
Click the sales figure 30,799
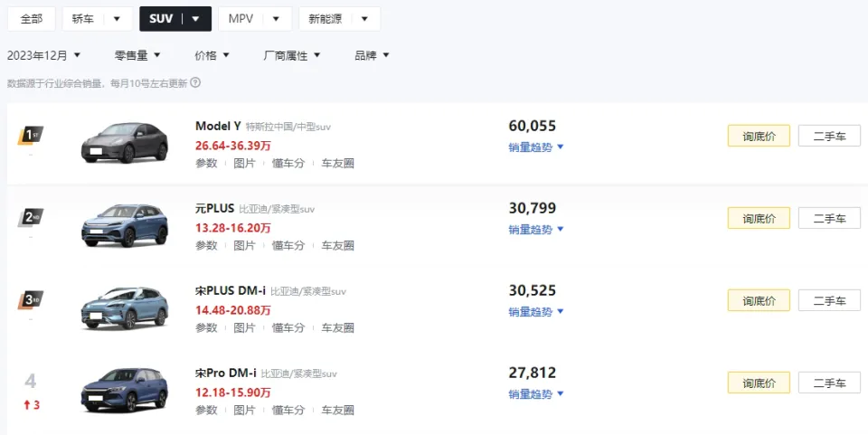click(532, 209)
